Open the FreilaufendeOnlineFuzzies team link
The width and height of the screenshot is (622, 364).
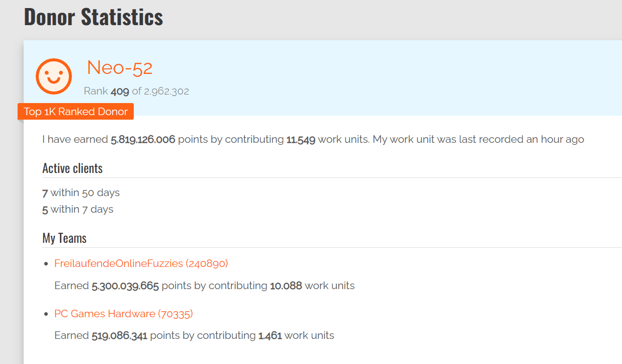pos(141,263)
